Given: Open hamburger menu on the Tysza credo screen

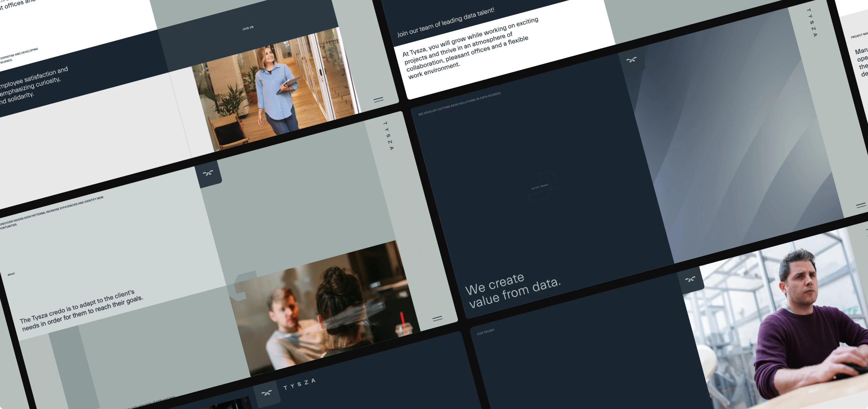Looking at the screenshot, I should point(437,318).
